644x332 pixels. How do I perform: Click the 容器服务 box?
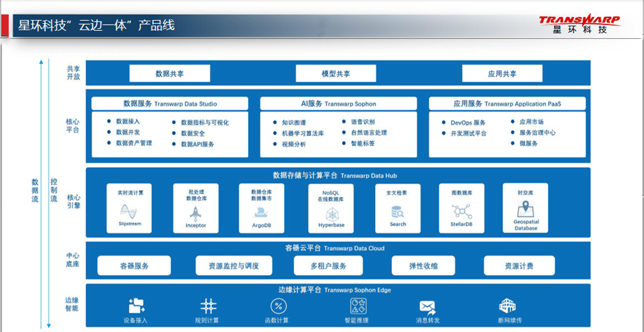tap(134, 265)
